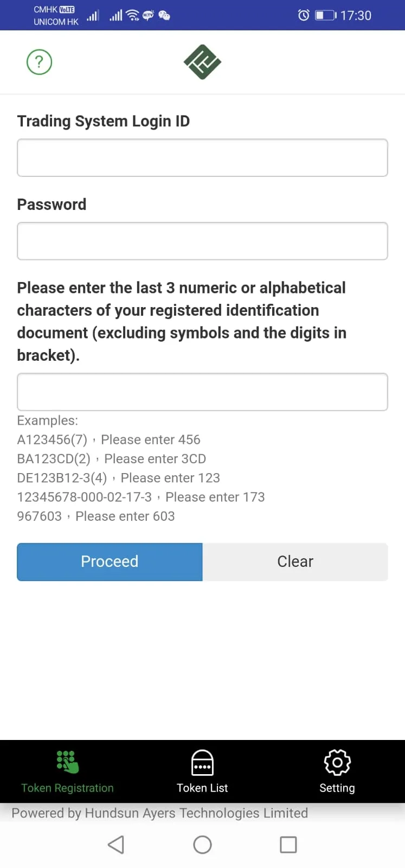This screenshot has height=868, width=405.
Task: Tap the WeChat notification icon
Action: [x=164, y=15]
